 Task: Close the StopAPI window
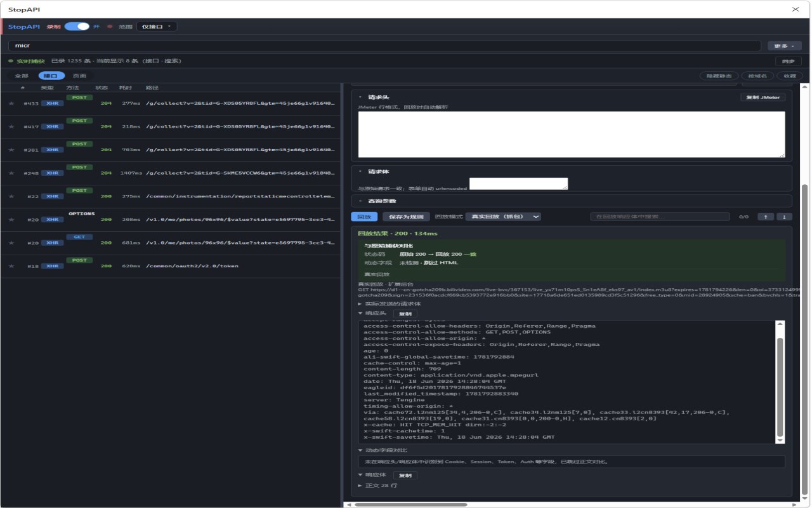coord(796,9)
